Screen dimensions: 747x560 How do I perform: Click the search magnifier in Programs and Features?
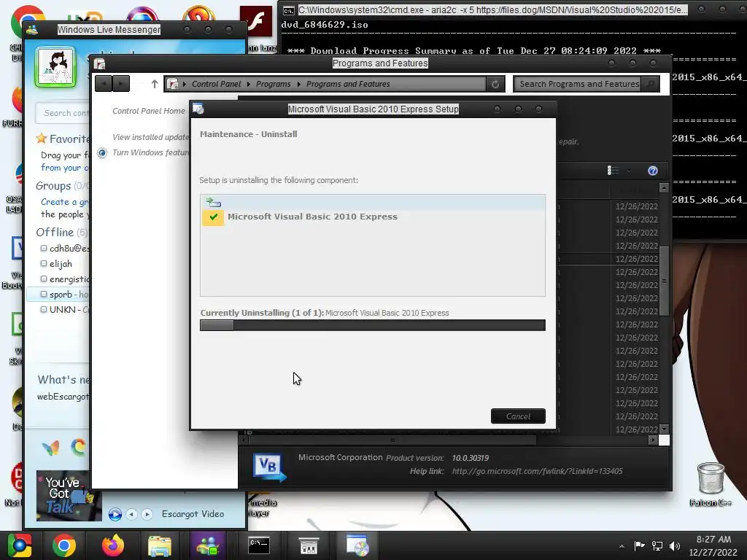[650, 84]
